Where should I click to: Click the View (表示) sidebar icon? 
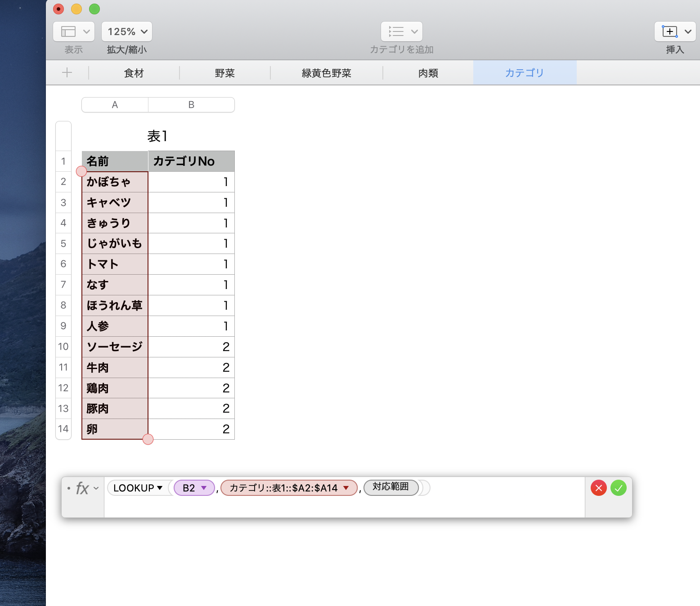coord(69,31)
